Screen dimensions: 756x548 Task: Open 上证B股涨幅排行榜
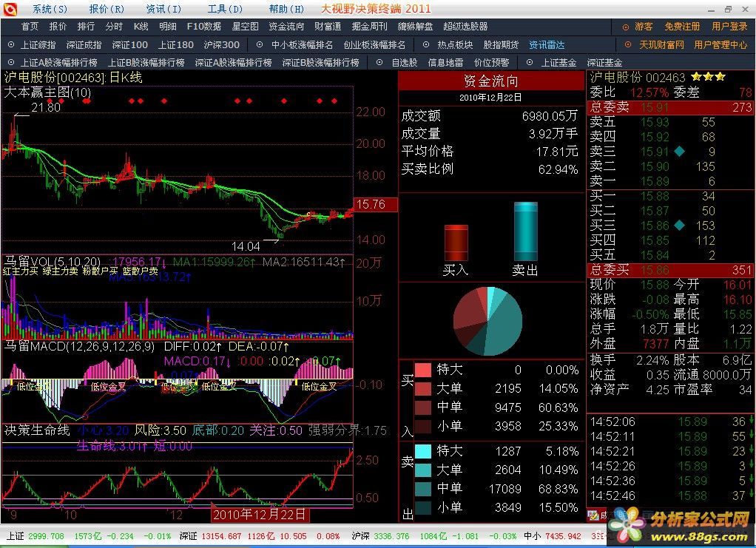point(146,63)
